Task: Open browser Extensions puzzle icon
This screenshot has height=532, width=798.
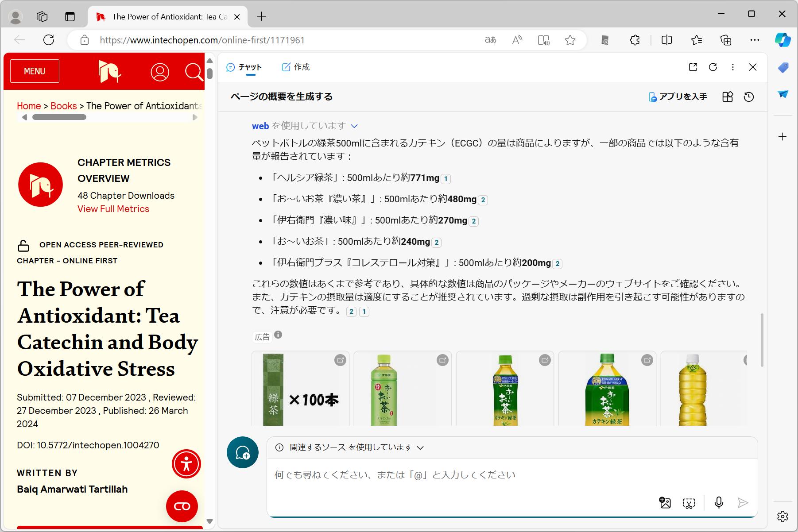Action: [x=635, y=40]
